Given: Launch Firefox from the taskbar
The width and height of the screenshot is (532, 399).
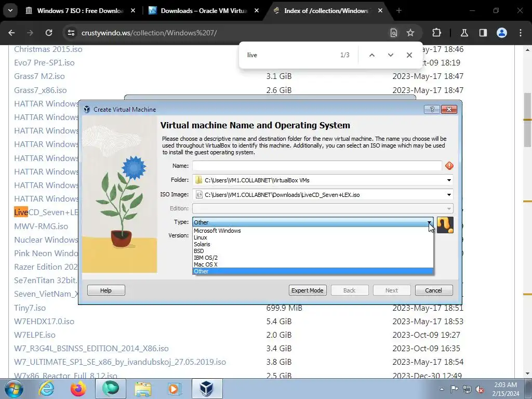Looking at the screenshot, I should pos(78,389).
